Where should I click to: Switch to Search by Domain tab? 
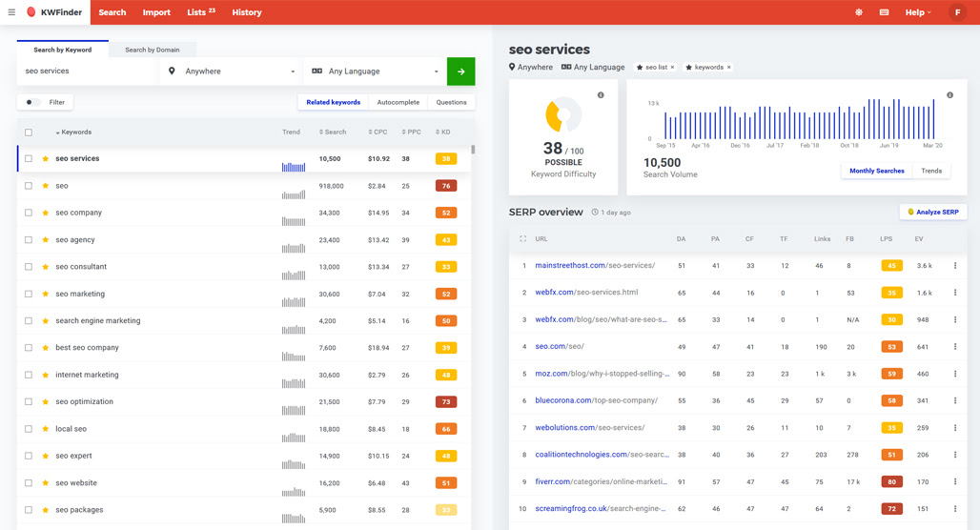pyautogui.click(x=152, y=50)
